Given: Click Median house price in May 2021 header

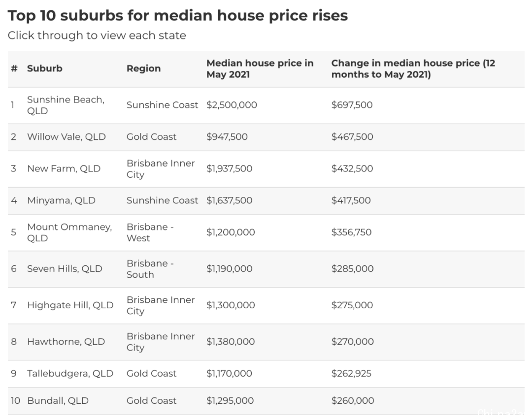Looking at the screenshot, I should 260,68.
